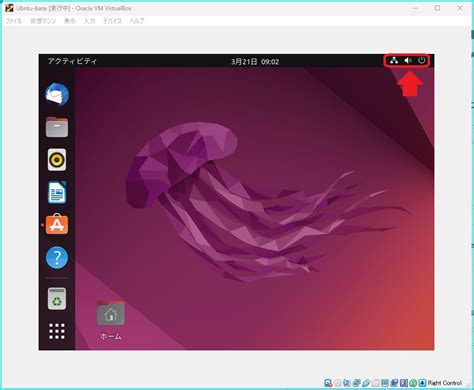Image resolution: width=474 pixels, height=390 pixels.
Task: Click the keyboard capture arrow indicator
Action: (x=422, y=383)
